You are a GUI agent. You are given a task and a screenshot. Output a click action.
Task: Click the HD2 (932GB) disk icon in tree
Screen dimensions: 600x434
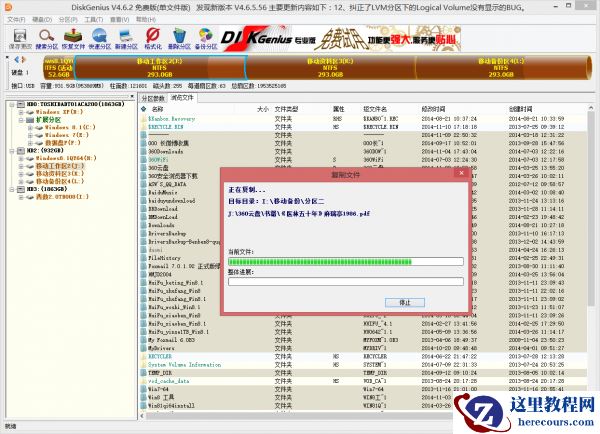pos(21,150)
